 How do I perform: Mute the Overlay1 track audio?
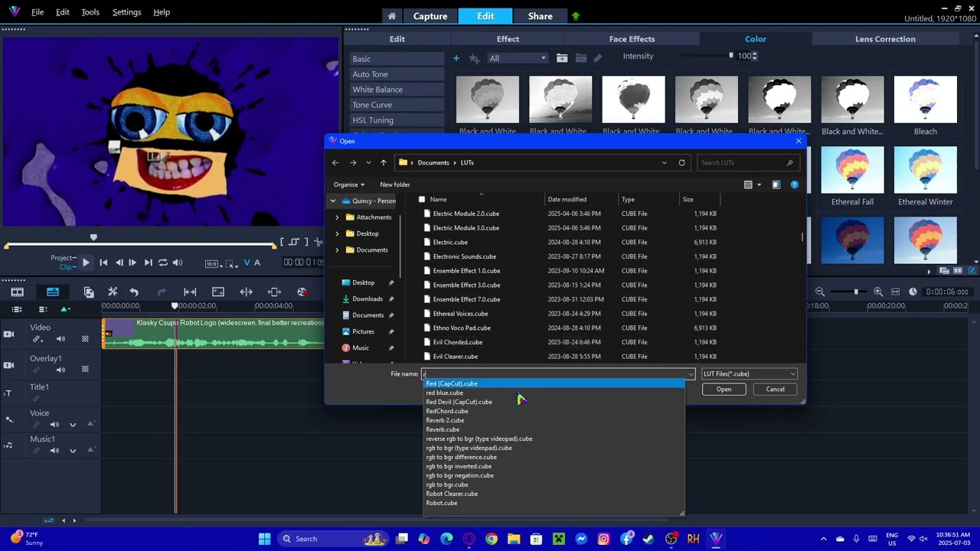[60, 370]
